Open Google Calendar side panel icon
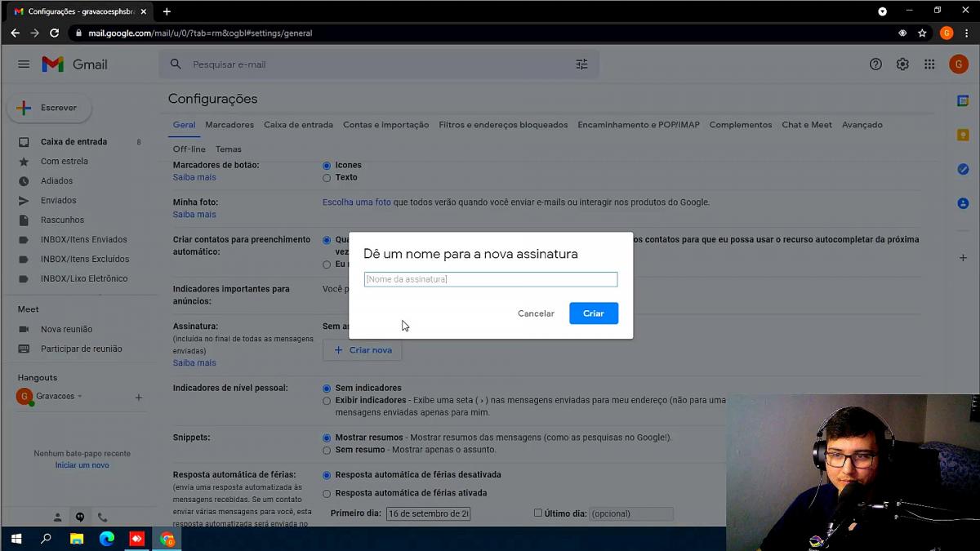Viewport: 980px width, 551px height. (963, 100)
